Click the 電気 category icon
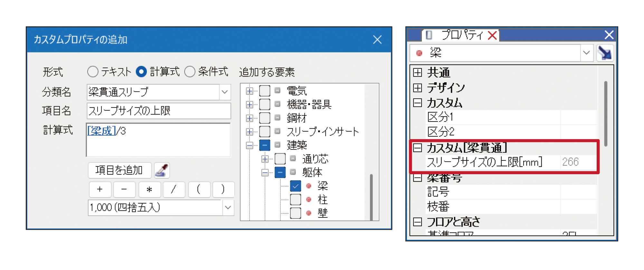The image size is (644, 270). pos(277,91)
